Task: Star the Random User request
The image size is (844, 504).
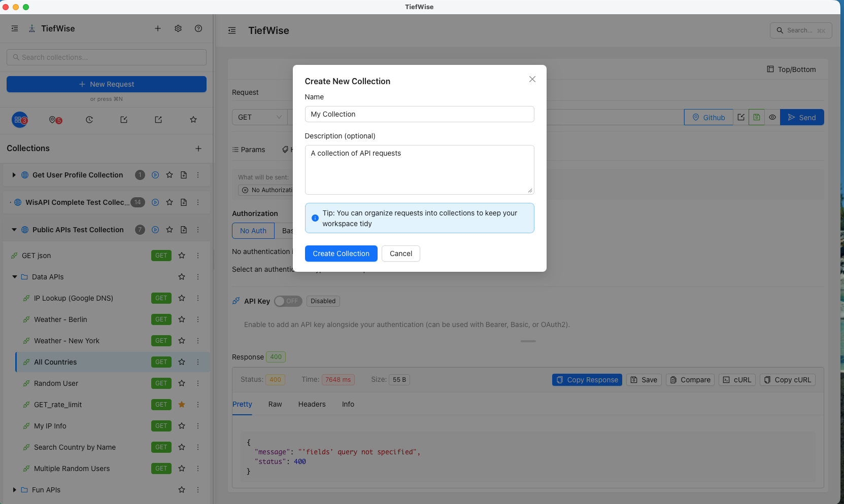Action: point(182,383)
